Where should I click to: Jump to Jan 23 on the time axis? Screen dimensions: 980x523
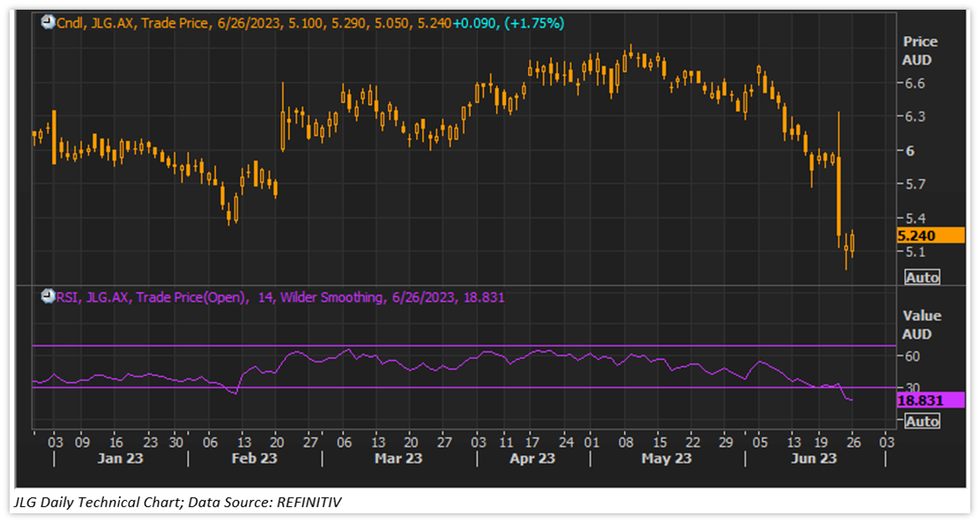tap(120, 459)
